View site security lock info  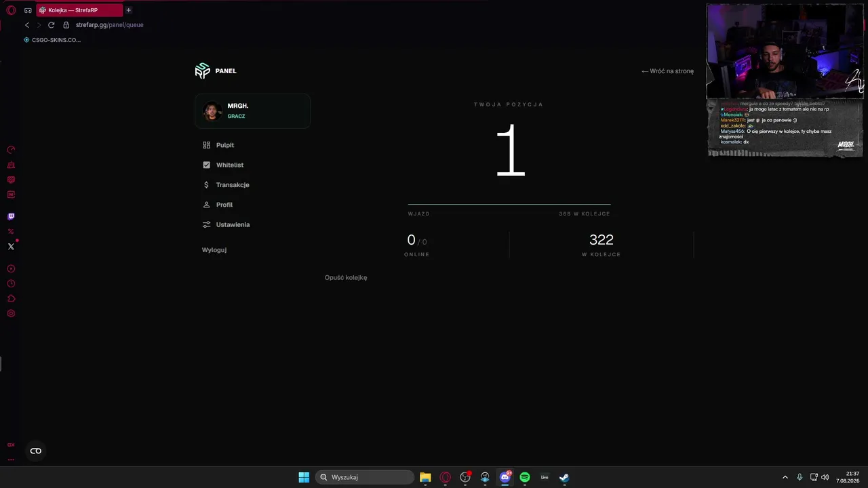coord(66,25)
